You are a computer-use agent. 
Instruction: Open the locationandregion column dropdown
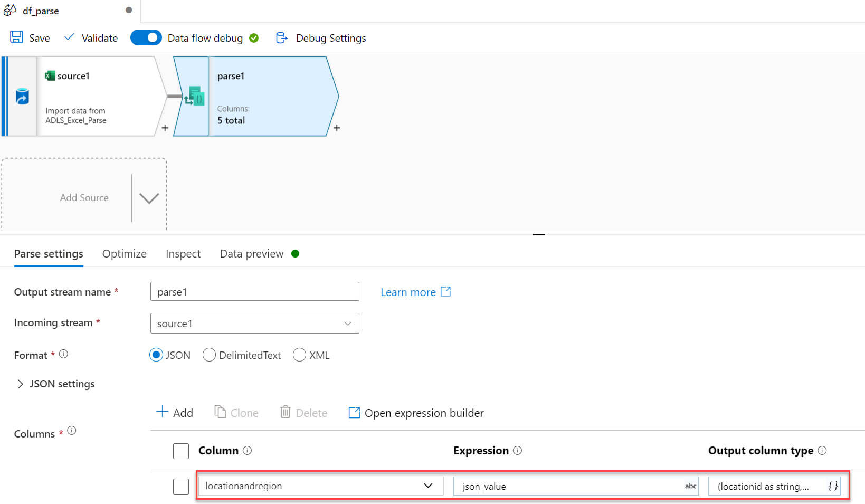click(x=427, y=486)
